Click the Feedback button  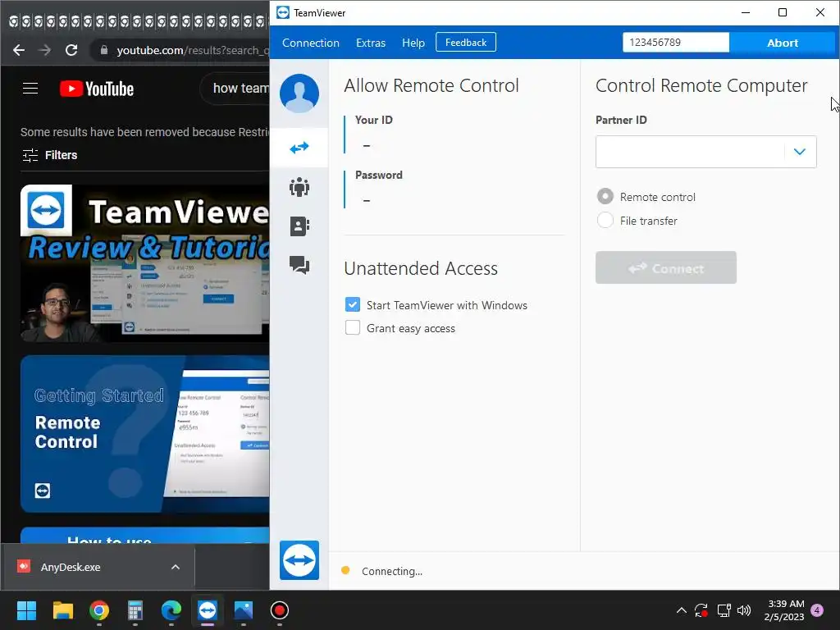(x=466, y=43)
